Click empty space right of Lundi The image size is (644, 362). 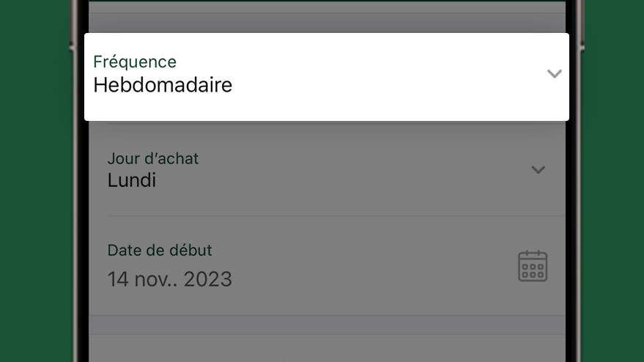(x=341, y=180)
